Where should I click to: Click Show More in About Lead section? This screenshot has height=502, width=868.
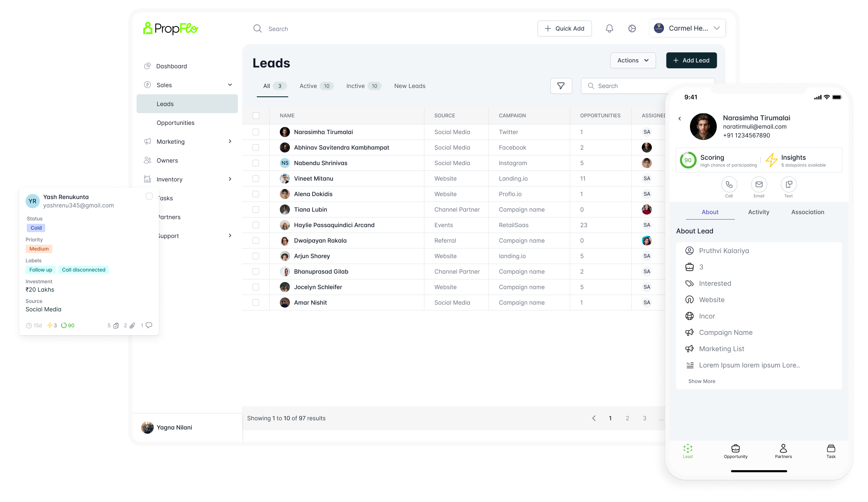701,380
